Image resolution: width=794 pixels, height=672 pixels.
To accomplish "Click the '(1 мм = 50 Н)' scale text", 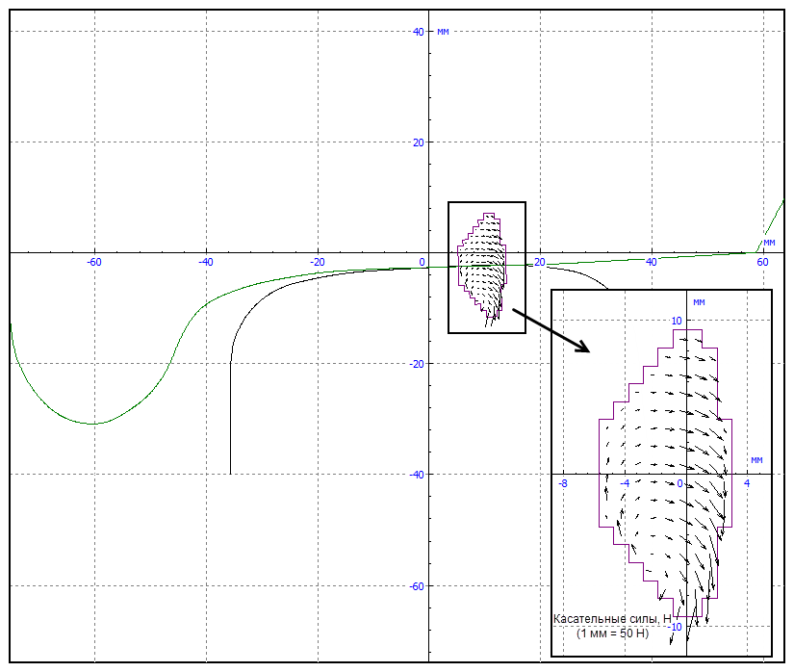I will point(612,633).
